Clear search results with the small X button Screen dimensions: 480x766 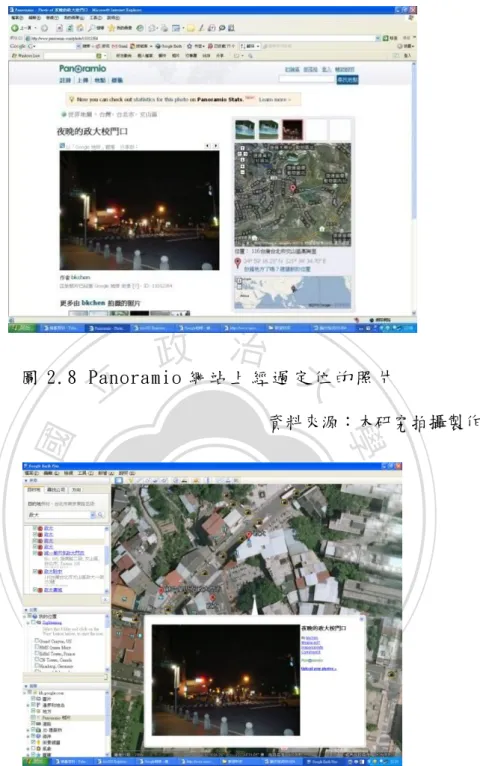point(105,600)
